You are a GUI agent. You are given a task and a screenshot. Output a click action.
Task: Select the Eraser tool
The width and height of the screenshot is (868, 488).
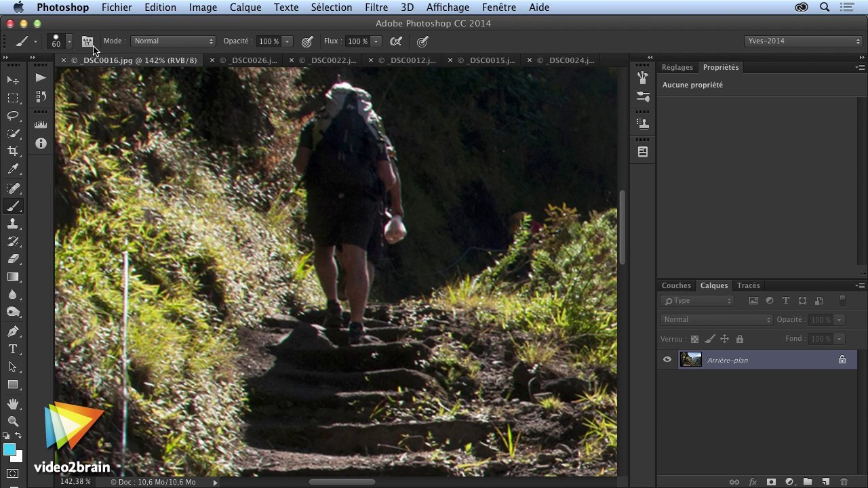pyautogui.click(x=13, y=259)
